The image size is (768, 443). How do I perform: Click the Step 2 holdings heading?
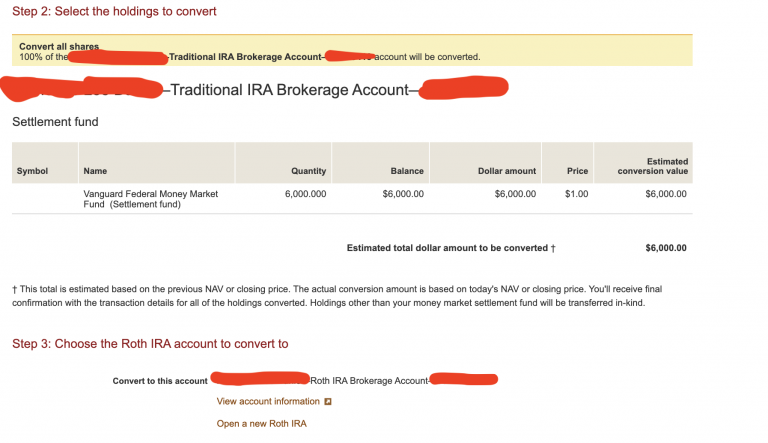click(x=114, y=11)
